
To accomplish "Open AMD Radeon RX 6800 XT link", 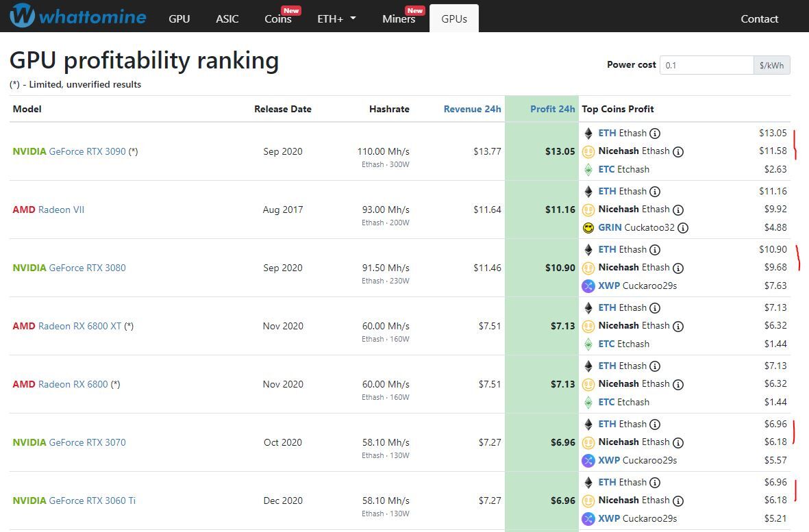I will point(67,326).
